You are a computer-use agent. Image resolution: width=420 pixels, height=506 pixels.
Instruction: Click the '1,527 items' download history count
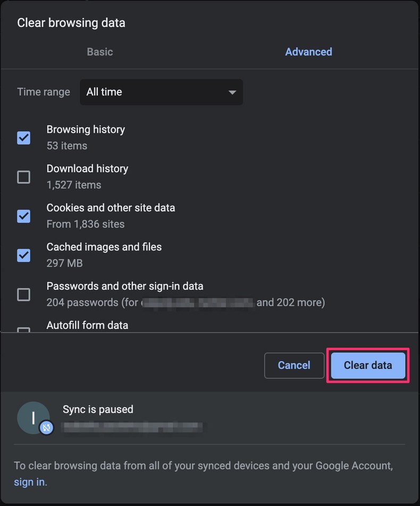point(73,185)
